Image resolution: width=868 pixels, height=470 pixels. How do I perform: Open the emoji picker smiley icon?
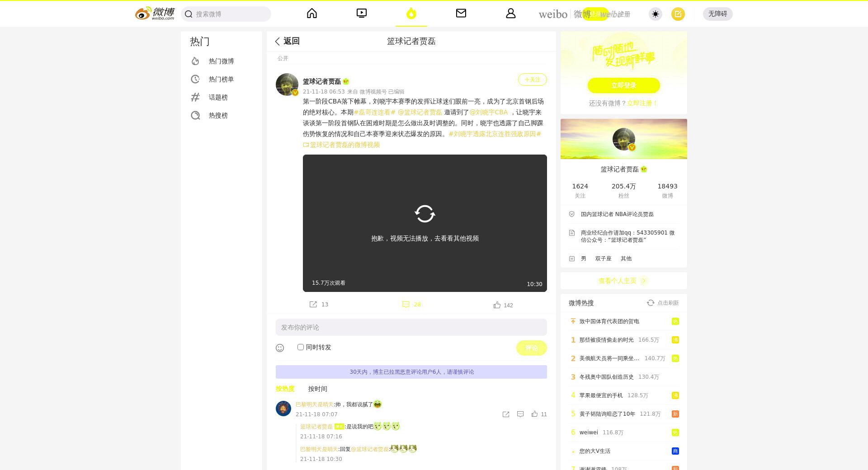point(280,348)
